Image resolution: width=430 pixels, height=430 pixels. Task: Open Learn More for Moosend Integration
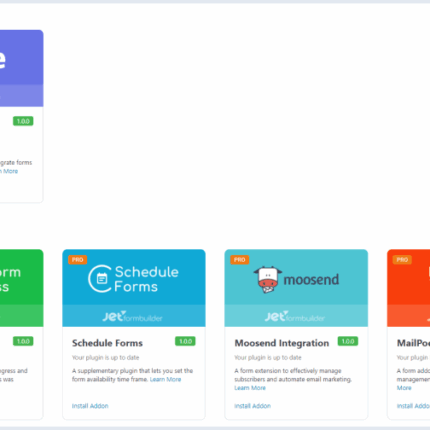(x=250, y=388)
